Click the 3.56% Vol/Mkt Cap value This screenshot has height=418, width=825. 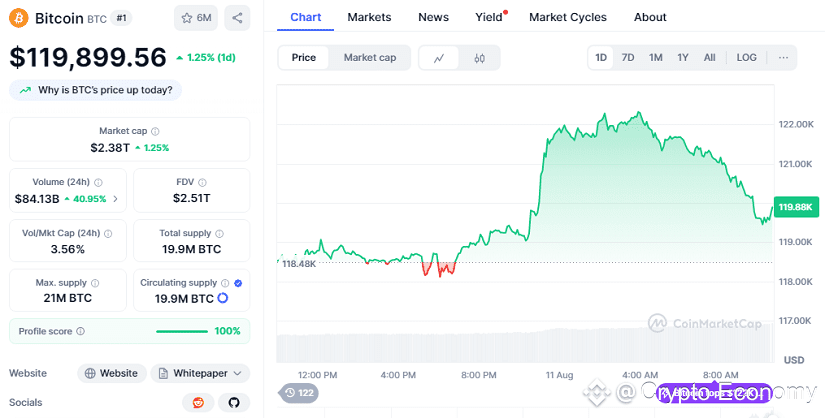coord(67,250)
